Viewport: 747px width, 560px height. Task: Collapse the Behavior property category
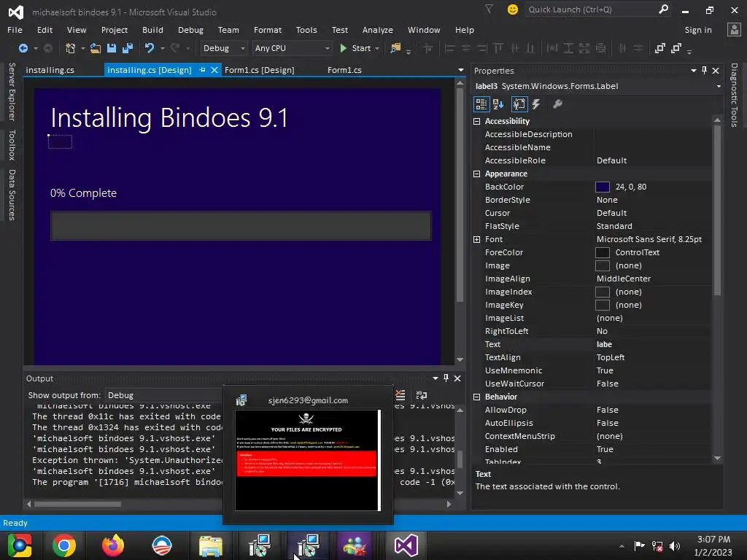coord(476,397)
